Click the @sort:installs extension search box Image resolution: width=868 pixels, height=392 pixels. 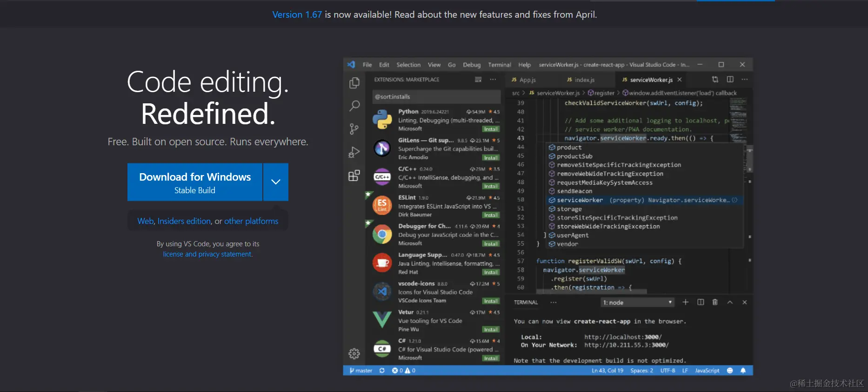(x=436, y=97)
